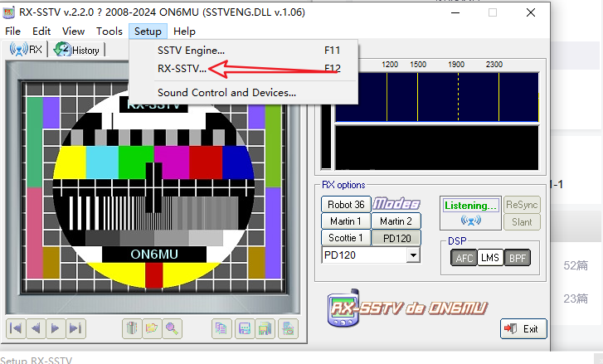Toggle the BPF DSP filter

tap(518, 258)
